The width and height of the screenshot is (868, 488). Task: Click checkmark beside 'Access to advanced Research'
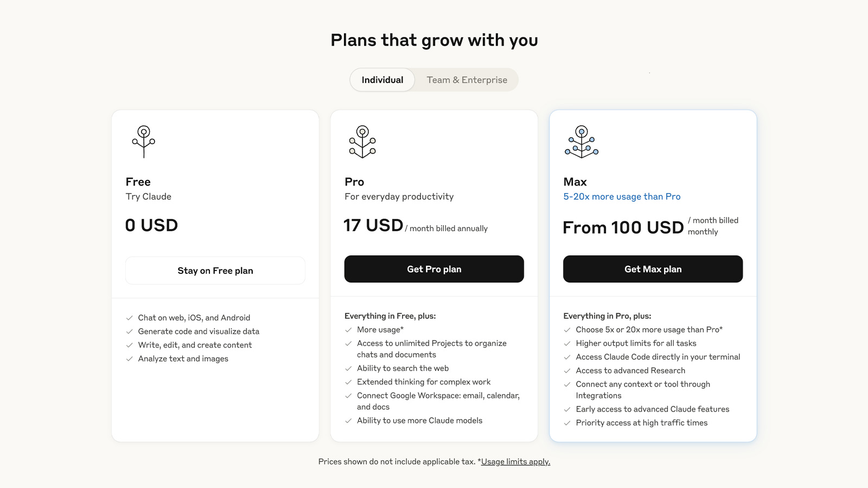tap(567, 371)
